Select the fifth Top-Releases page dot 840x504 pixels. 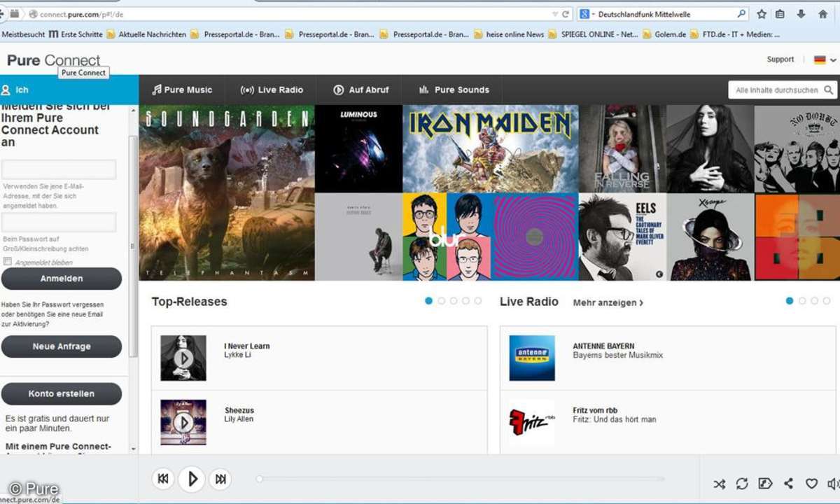(x=478, y=301)
